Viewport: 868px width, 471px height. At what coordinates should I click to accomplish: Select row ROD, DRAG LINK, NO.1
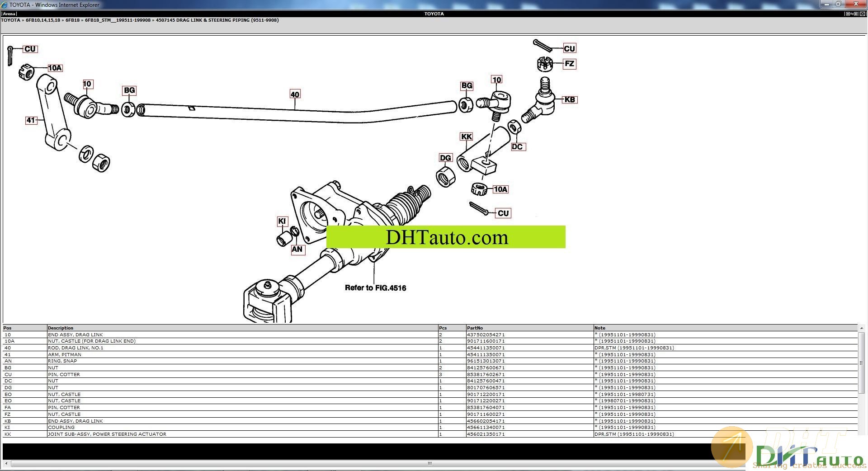click(430, 348)
